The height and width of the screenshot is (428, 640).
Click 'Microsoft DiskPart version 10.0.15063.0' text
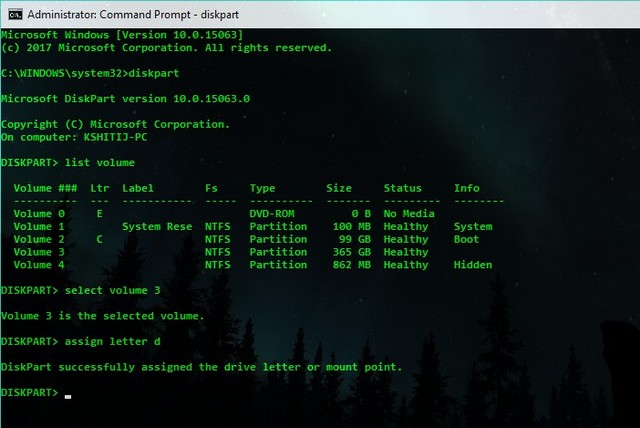pyautogui.click(x=125, y=99)
